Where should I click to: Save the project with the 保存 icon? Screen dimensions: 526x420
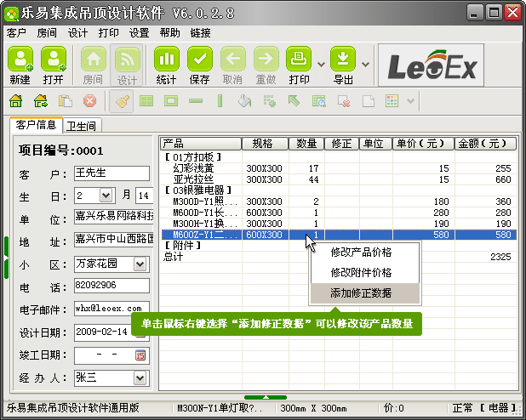point(199,65)
